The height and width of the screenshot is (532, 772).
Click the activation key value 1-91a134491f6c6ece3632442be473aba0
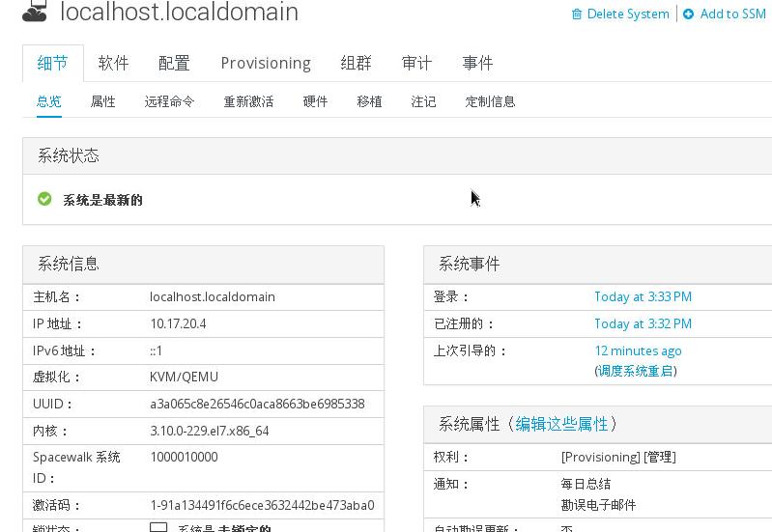click(x=262, y=505)
